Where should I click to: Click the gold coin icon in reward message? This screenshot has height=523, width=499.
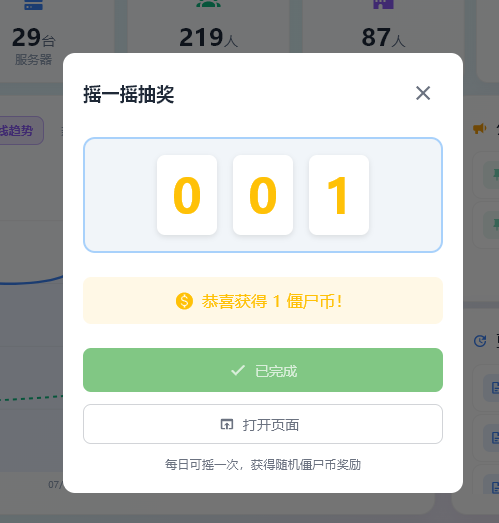(184, 301)
